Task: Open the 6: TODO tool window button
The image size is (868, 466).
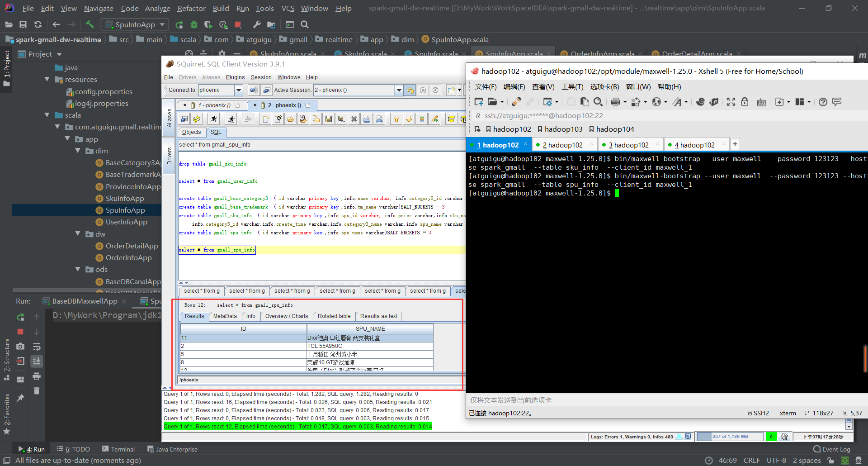Action: (x=73, y=449)
